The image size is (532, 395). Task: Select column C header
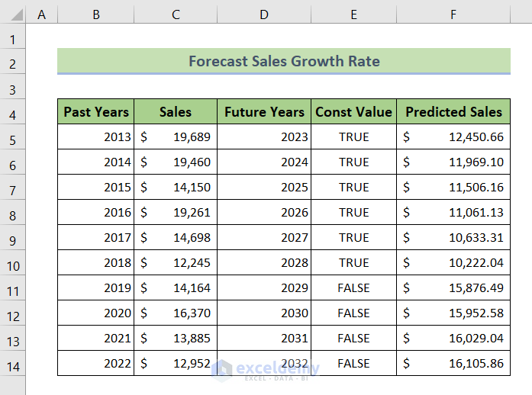[x=176, y=14]
